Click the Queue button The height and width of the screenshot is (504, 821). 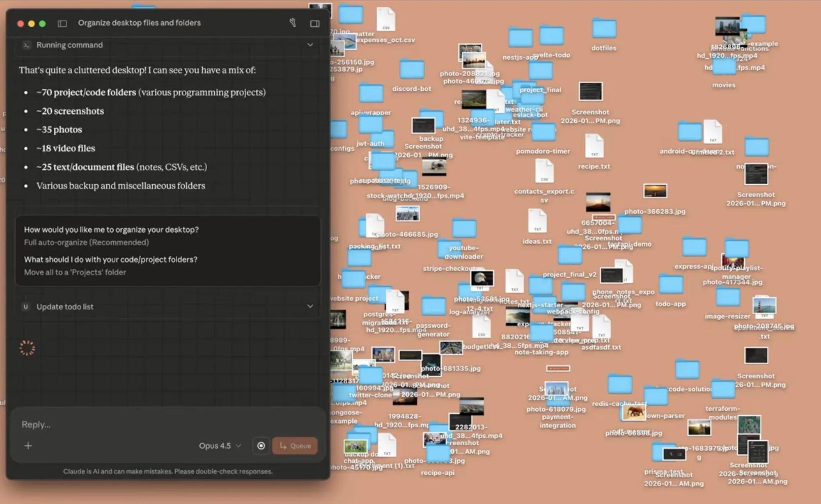[x=295, y=446]
